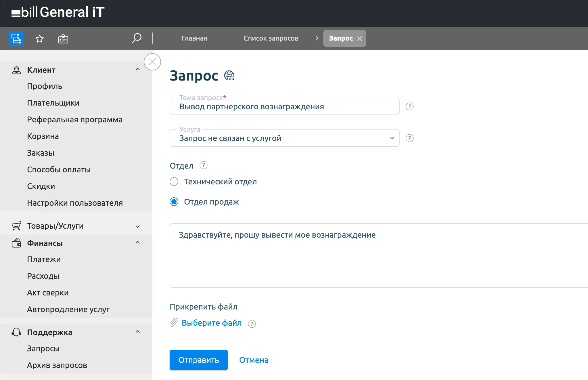Open the Услуга dropdown

click(285, 138)
